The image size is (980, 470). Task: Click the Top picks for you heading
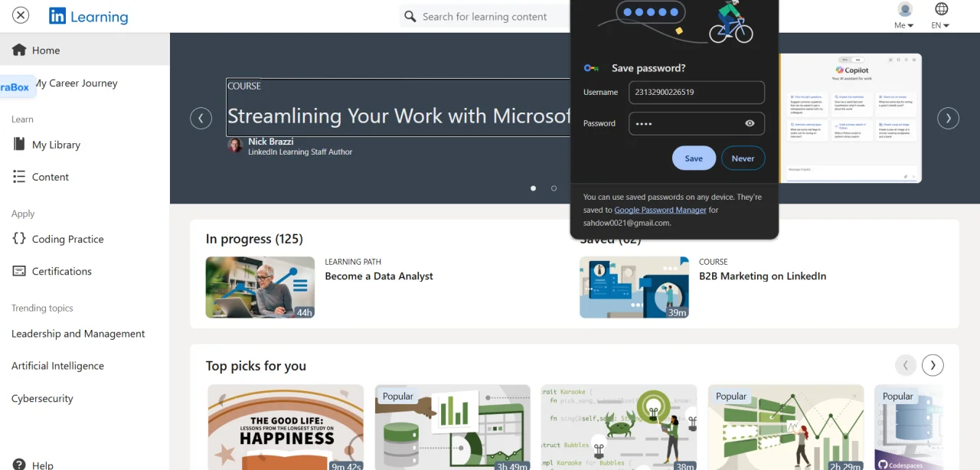coord(256,366)
